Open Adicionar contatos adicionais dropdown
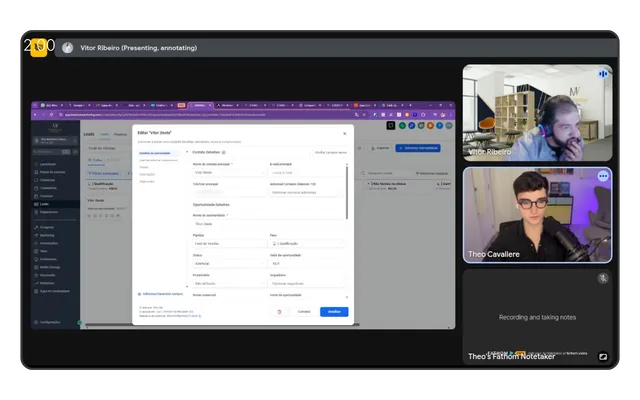 pyautogui.click(x=306, y=192)
